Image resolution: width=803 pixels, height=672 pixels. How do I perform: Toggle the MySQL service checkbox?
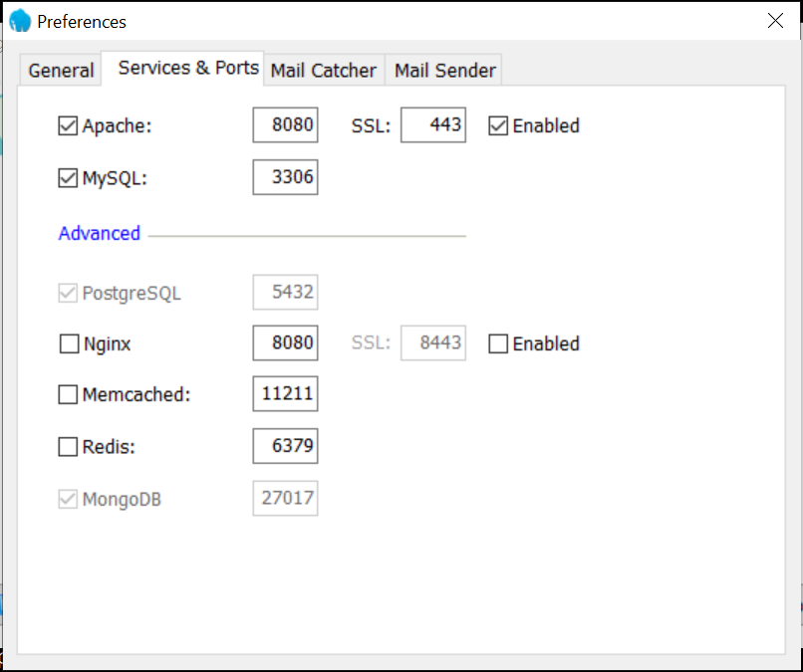pyautogui.click(x=68, y=178)
